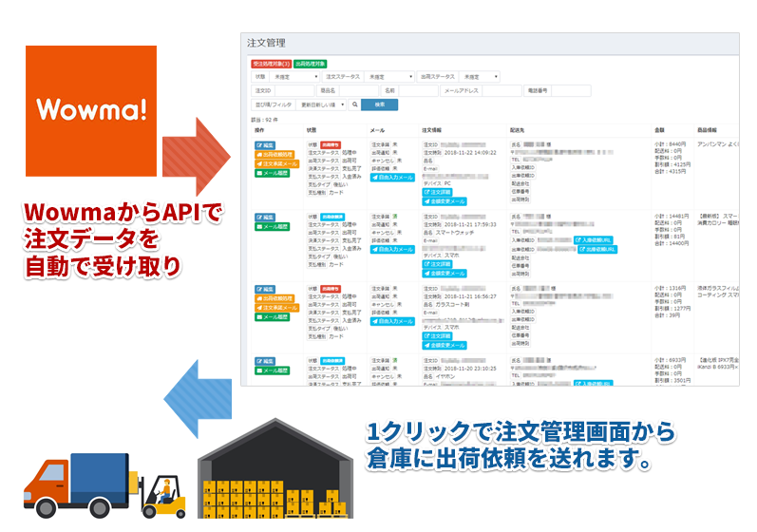Viewport: 757px width, 532px height.
Task: Click the yellow forklift illustration
Action: click(163, 496)
